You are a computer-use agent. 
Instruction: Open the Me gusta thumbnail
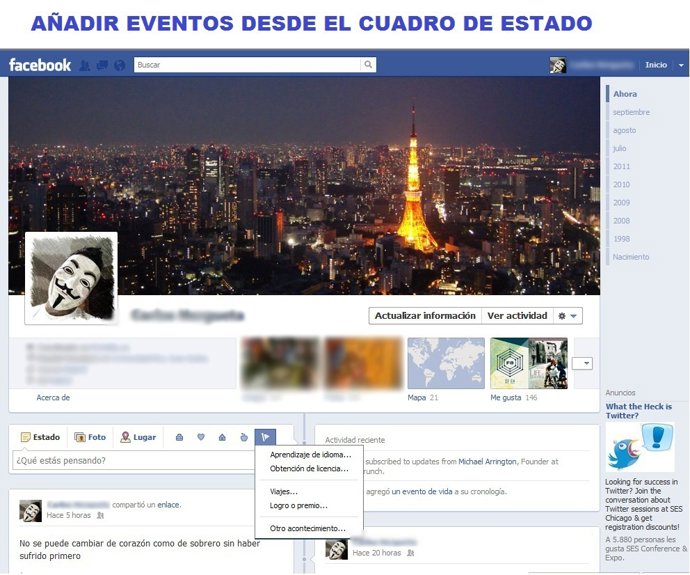coord(529,363)
